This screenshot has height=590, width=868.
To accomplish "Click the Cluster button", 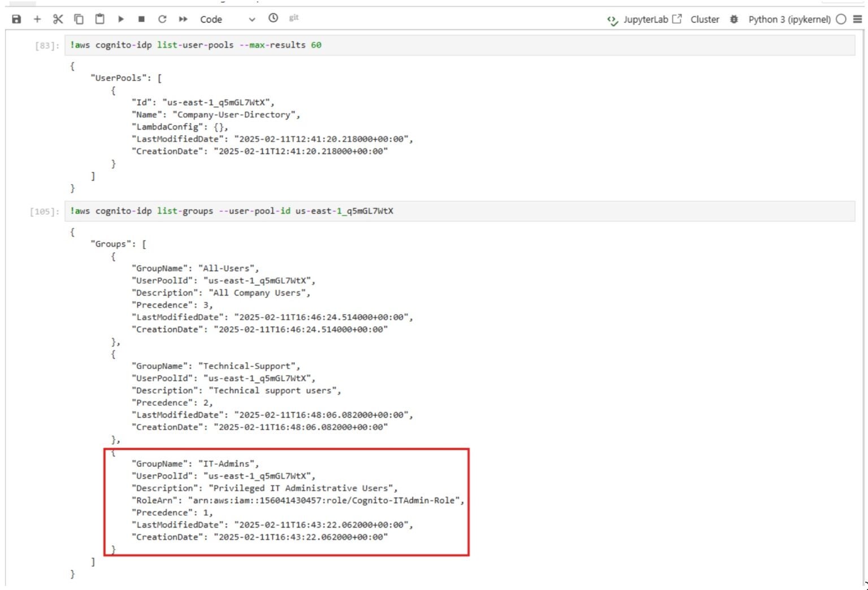I will (705, 19).
